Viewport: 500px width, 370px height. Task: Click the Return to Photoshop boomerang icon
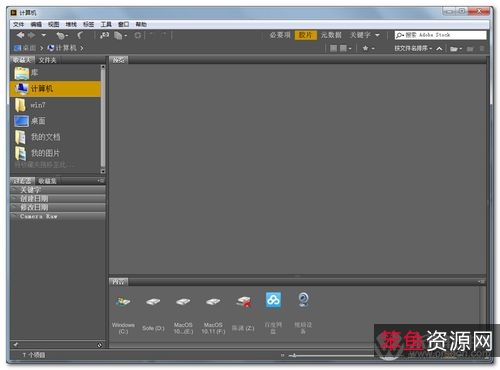point(80,35)
